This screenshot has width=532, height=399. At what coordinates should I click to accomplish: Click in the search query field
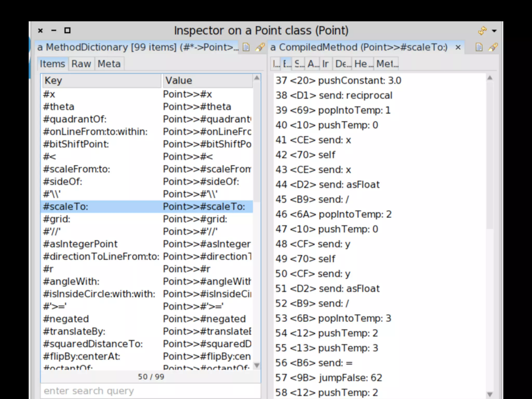tap(151, 391)
